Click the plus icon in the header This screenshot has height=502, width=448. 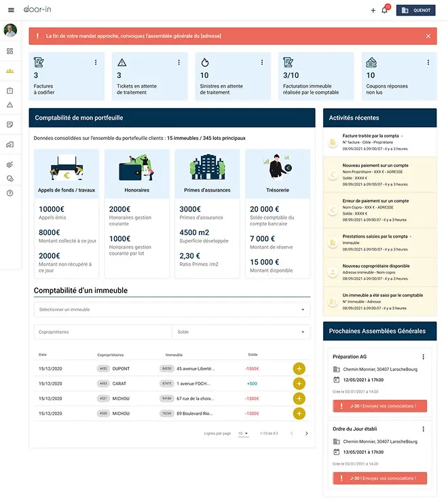tap(373, 10)
